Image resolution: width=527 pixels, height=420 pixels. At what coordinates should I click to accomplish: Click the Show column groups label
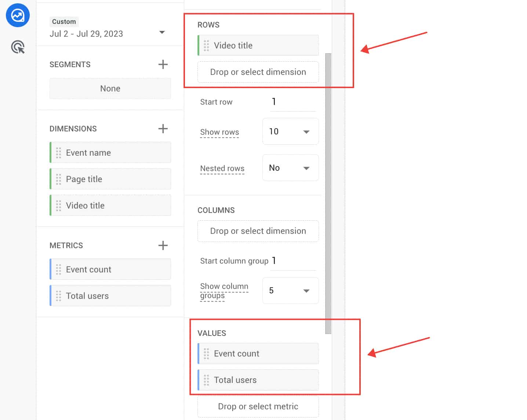coord(224,291)
